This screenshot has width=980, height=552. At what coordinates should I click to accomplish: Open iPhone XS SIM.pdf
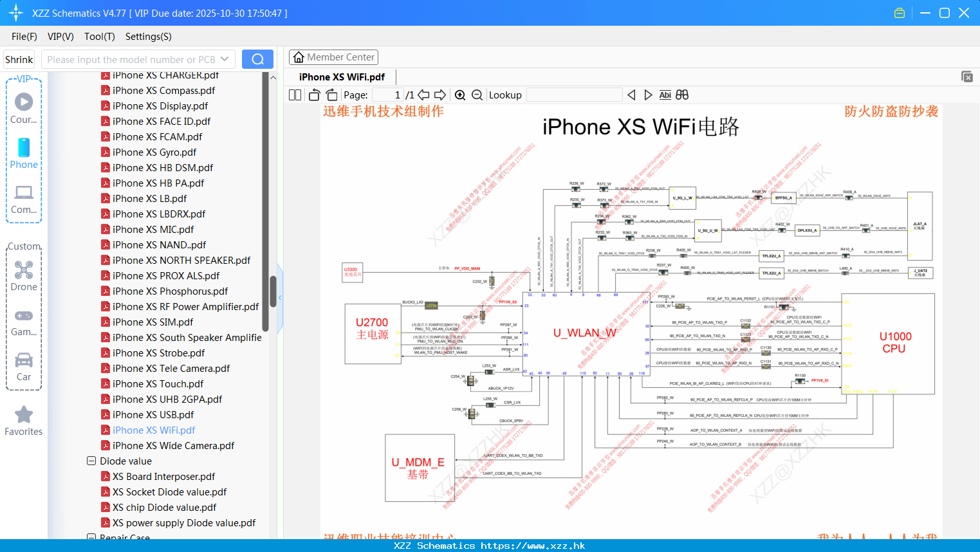pos(153,322)
